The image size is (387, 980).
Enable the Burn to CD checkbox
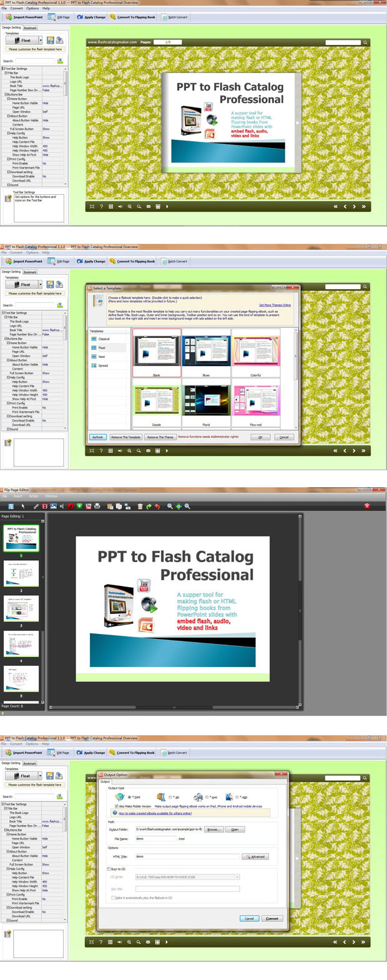coord(109,869)
